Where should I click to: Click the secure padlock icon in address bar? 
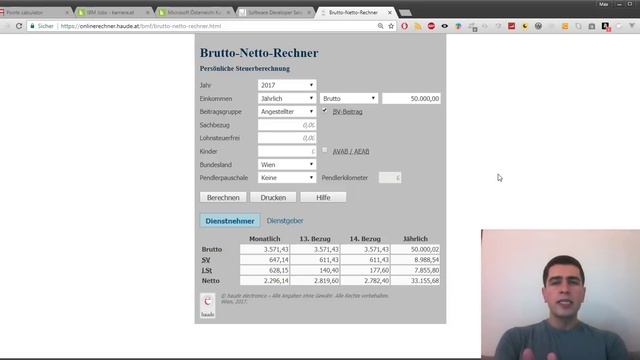(32, 26)
